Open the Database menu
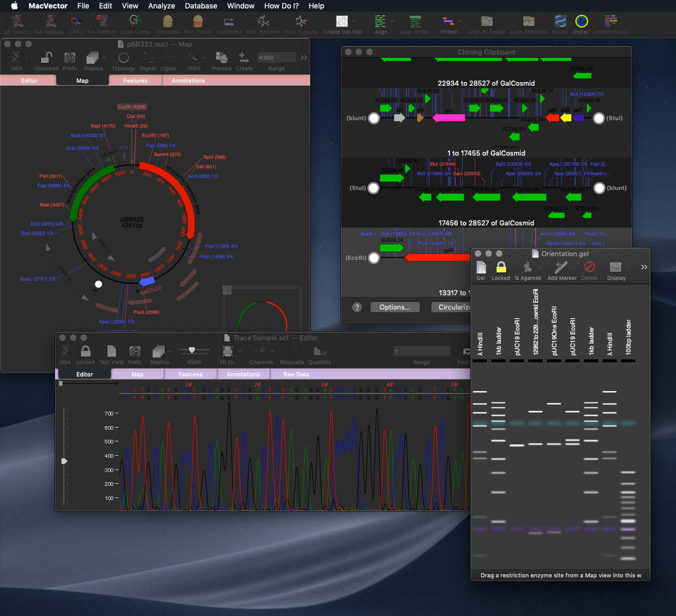 (x=201, y=6)
